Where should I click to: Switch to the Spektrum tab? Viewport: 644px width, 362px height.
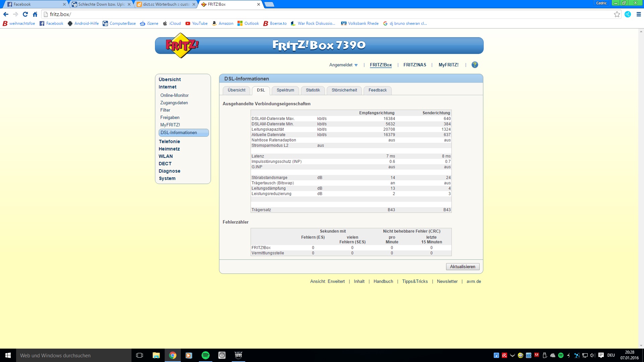click(x=285, y=90)
